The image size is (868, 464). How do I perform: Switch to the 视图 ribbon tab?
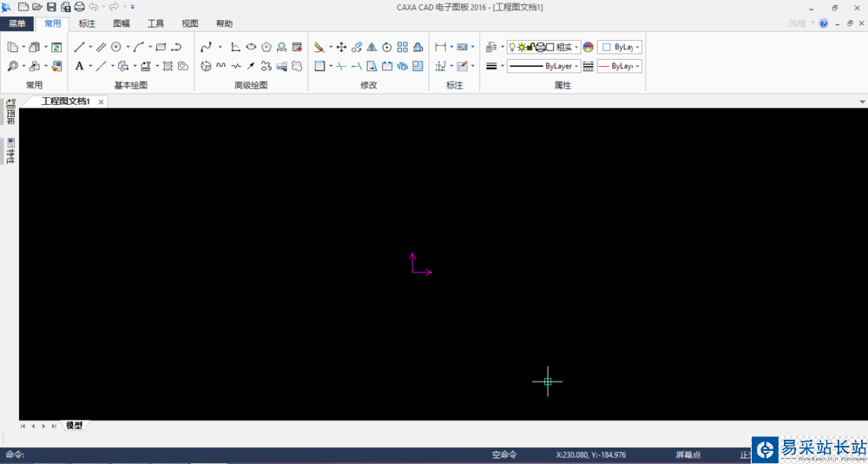pyautogui.click(x=190, y=23)
